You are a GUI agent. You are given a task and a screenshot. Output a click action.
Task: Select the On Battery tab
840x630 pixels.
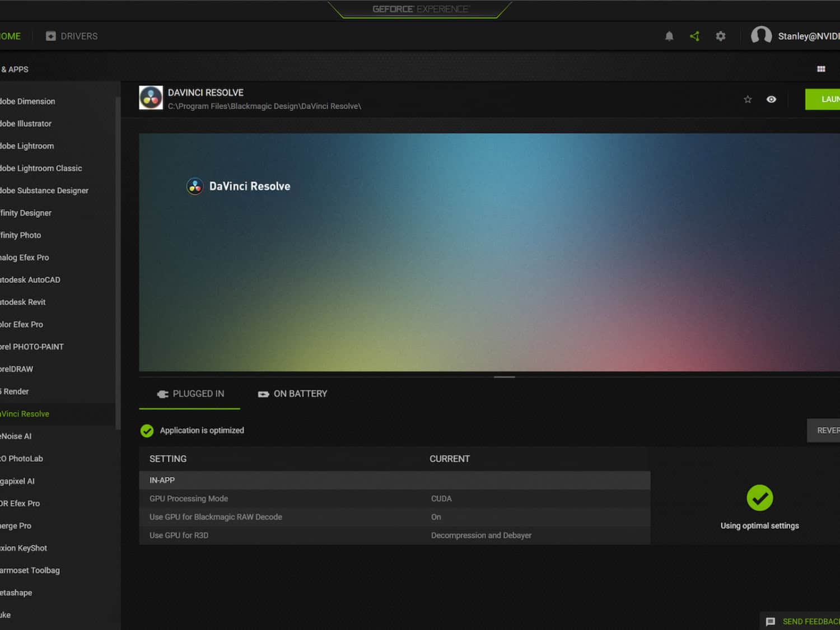pyautogui.click(x=292, y=394)
